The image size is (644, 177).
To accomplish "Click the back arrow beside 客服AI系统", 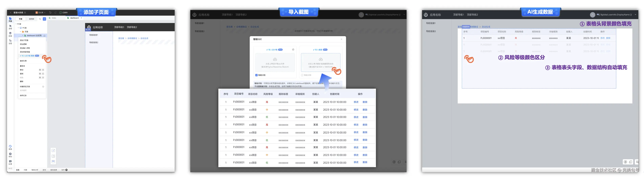I will tap(11, 12).
